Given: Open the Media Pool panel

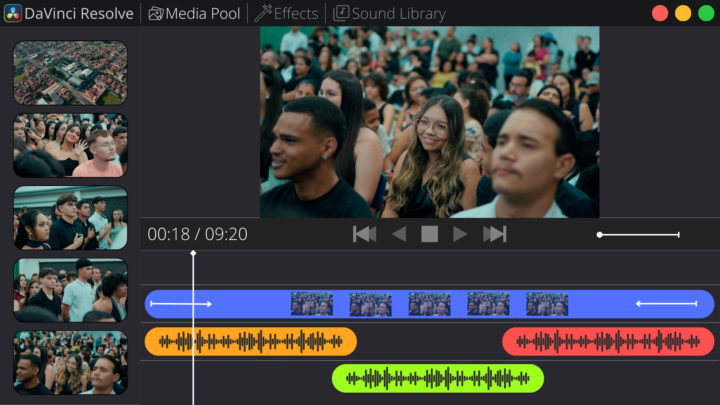Looking at the screenshot, I should pos(194,13).
